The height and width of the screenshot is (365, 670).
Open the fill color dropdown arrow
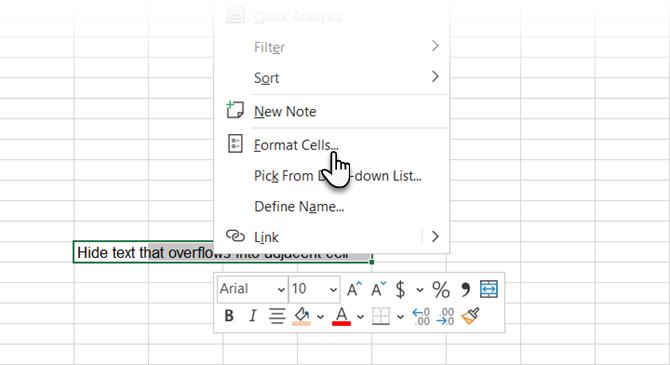(320, 317)
